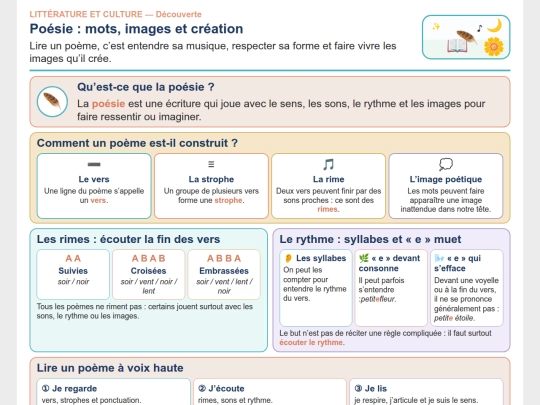
Task: Click the lines icon above La strophe
Action: [x=211, y=164]
